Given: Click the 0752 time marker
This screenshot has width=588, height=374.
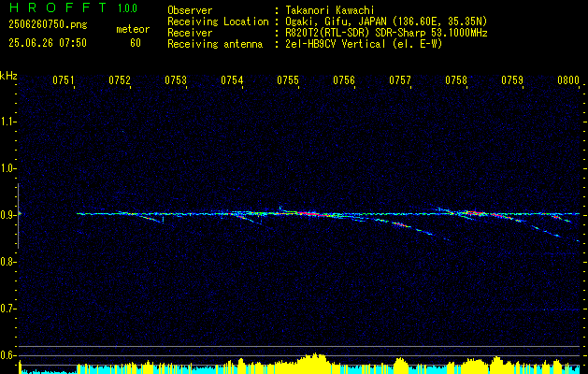Looking at the screenshot, I should click(x=120, y=80).
